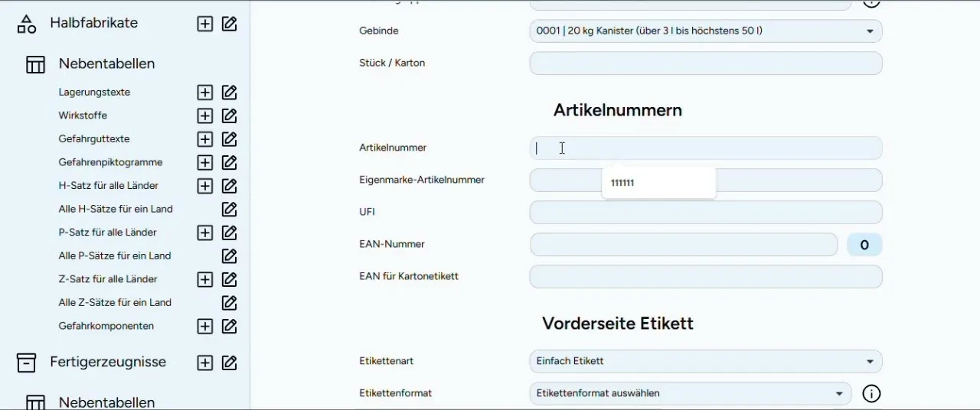Click the Eigenmarke-Artikelnummer field
Screen dimensions: 980x410
706,181
